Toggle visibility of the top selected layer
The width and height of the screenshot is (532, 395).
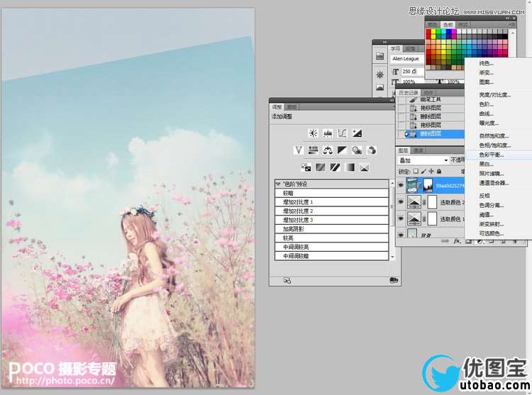tap(401, 186)
